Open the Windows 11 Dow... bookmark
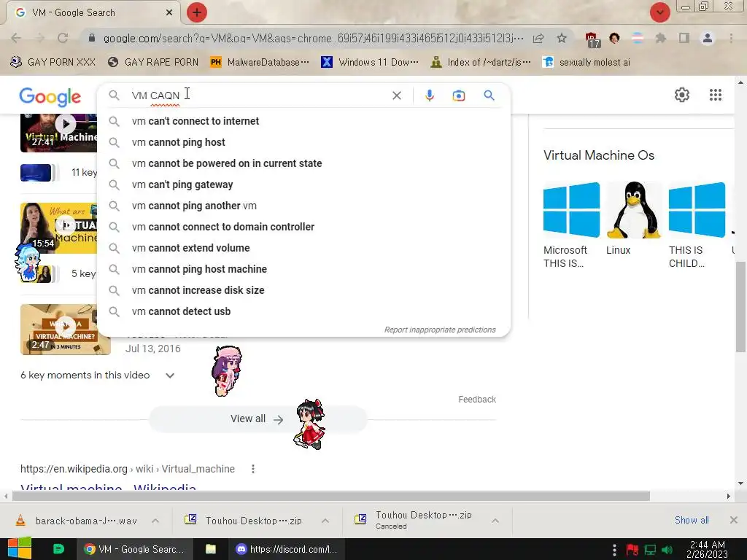Image resolution: width=747 pixels, height=560 pixels. (x=370, y=63)
